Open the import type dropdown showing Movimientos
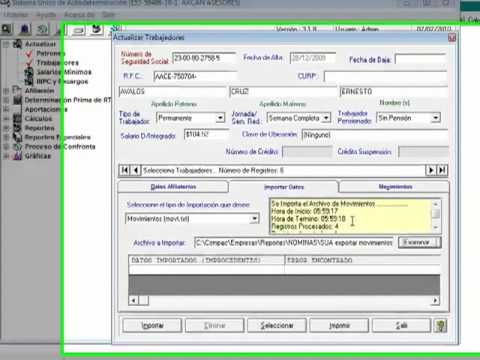Screen dimensions: 480x360 (254, 219)
